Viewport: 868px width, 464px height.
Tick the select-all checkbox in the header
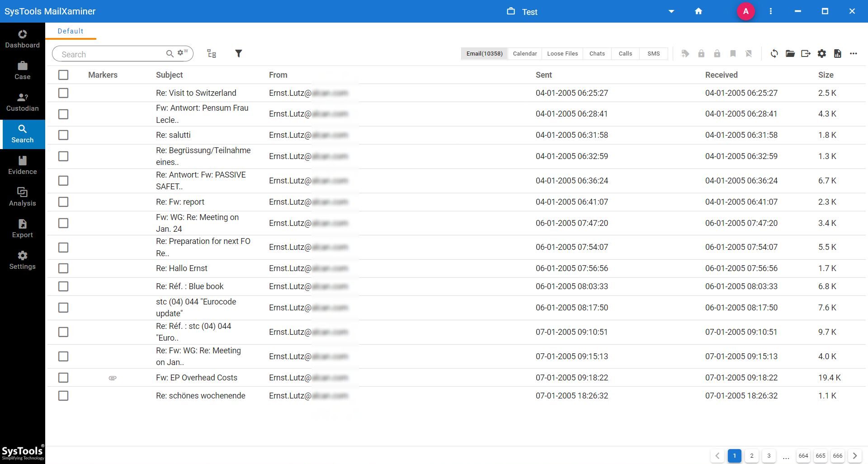pyautogui.click(x=63, y=75)
